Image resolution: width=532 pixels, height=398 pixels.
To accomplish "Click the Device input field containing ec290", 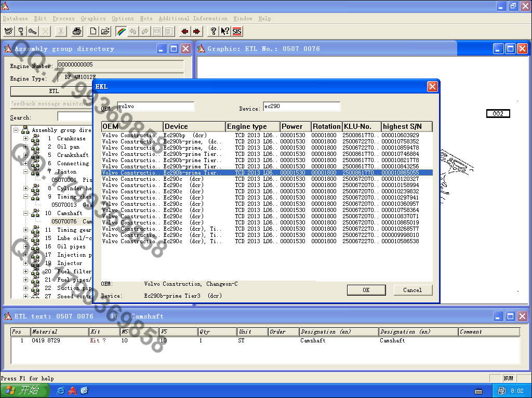I will coord(301,107).
